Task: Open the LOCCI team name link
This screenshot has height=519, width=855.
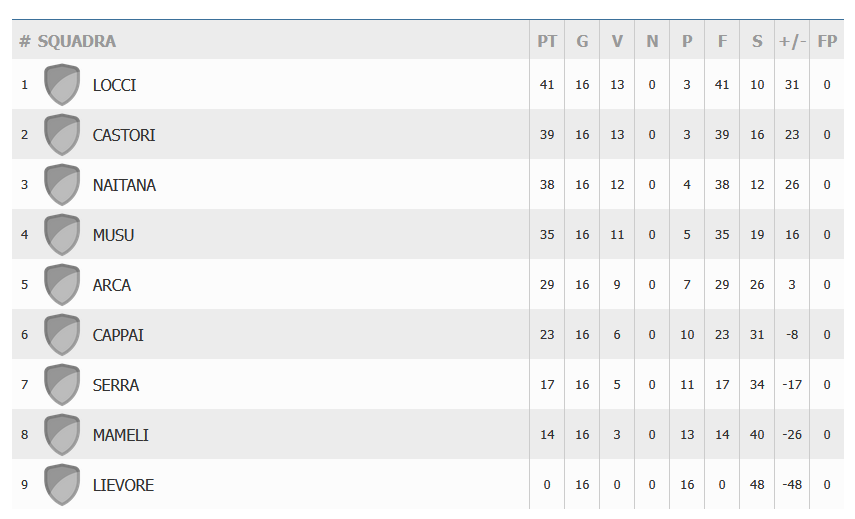Action: click(x=114, y=85)
